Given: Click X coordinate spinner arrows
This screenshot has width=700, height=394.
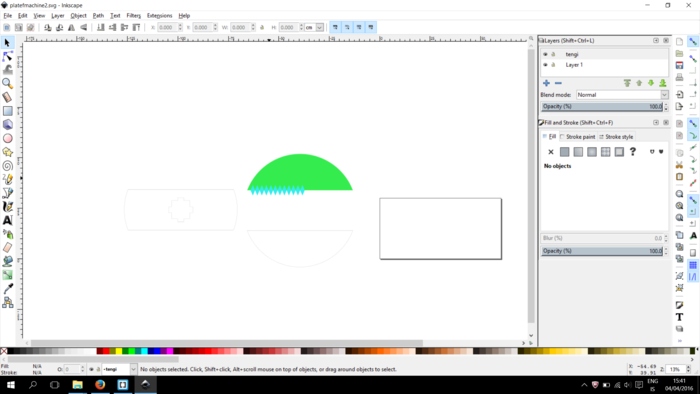Looking at the screenshot, I should click(x=180, y=27).
